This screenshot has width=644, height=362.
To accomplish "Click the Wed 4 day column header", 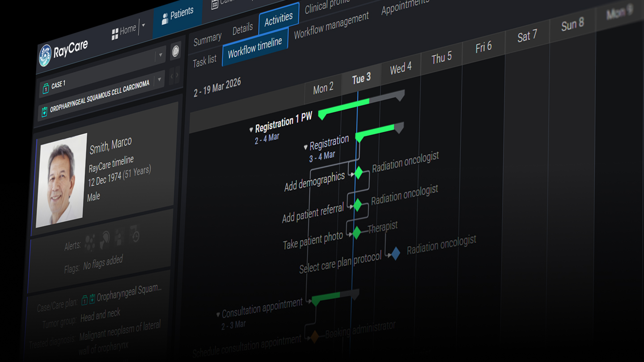I will click(x=401, y=69).
